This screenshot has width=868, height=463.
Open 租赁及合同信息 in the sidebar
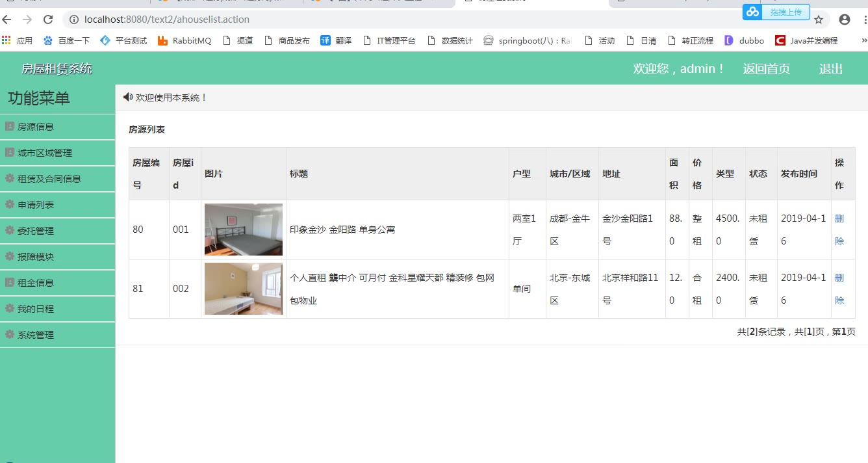click(x=49, y=179)
